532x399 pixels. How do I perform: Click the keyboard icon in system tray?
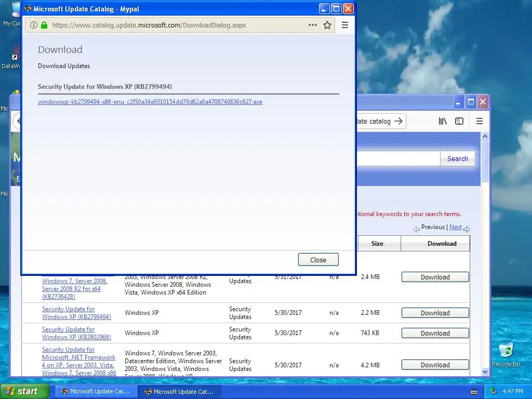click(474, 392)
